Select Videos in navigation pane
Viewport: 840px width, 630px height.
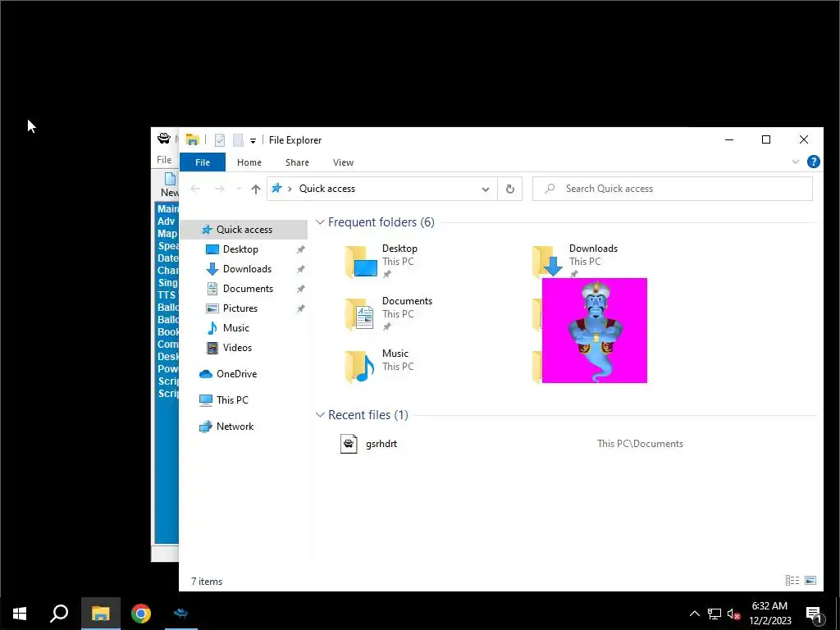237,348
